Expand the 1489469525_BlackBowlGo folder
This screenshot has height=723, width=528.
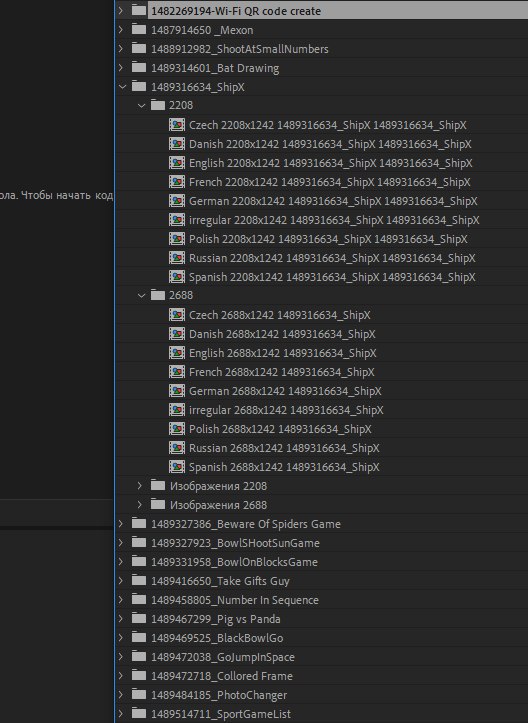coord(121,638)
